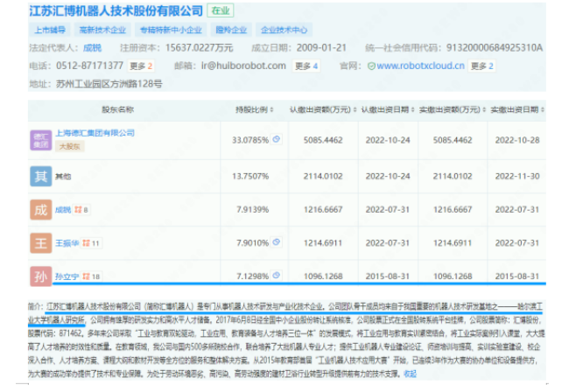The width and height of the screenshot is (569, 392).
Task: Click email ir@huiborobot.com
Action: tap(243, 66)
